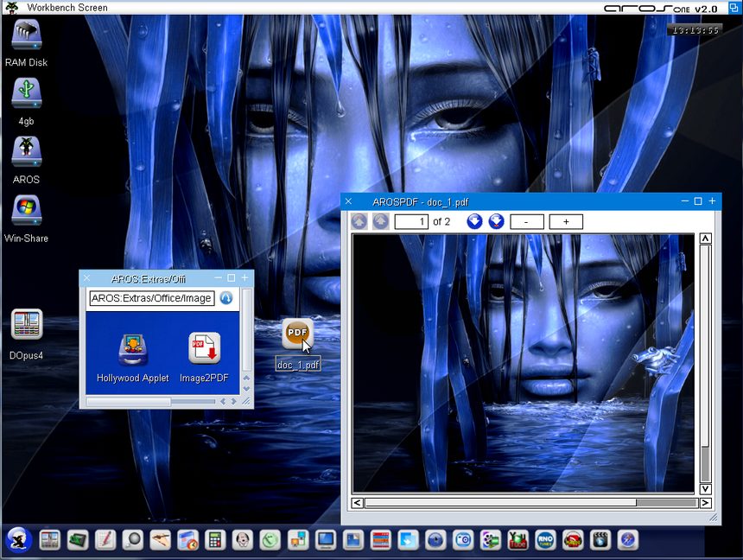Viewport: 743px width, 560px height.
Task: Go to next PDF page arrow
Action: click(x=474, y=221)
